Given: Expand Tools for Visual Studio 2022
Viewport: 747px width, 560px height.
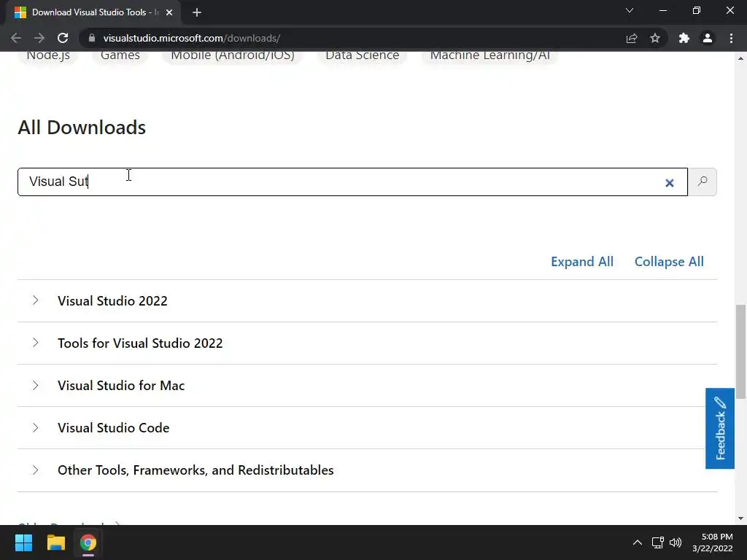Looking at the screenshot, I should pyautogui.click(x=139, y=343).
